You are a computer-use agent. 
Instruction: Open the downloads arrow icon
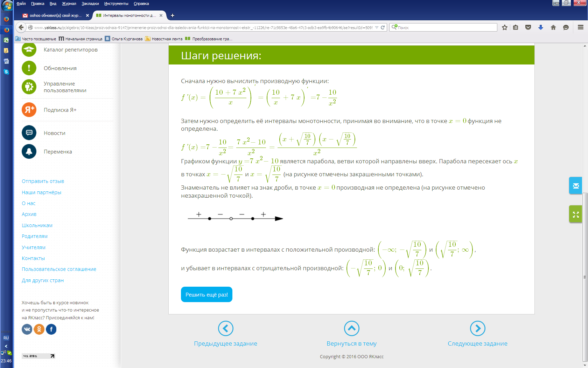pyautogui.click(x=541, y=27)
